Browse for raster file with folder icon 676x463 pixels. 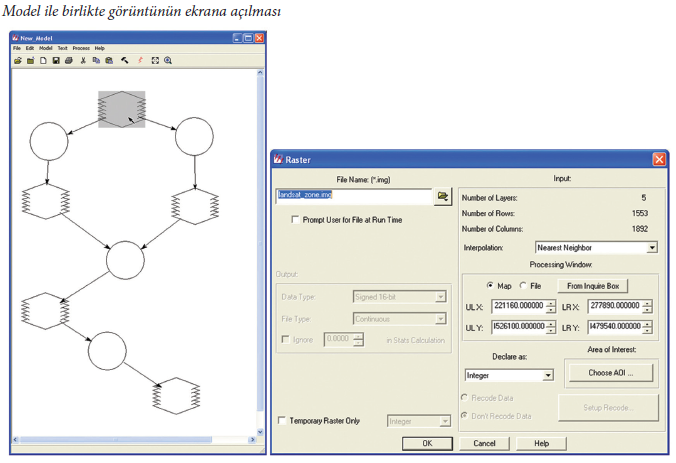point(442,197)
